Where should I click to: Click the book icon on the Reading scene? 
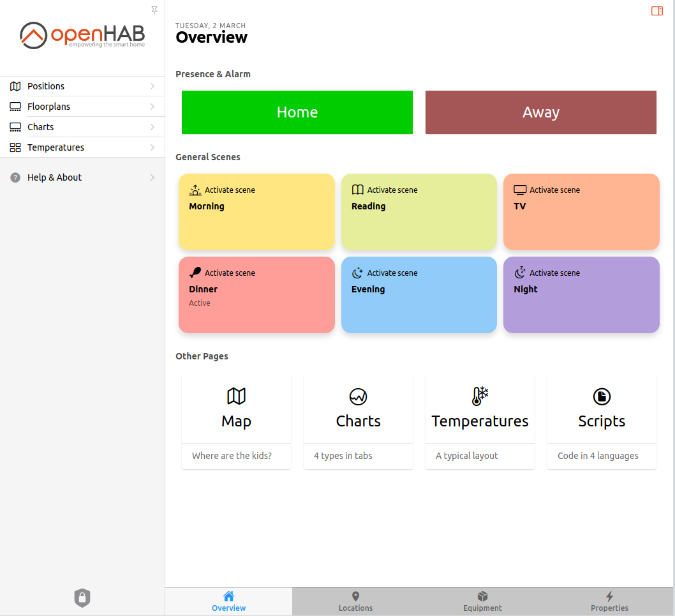(x=357, y=189)
